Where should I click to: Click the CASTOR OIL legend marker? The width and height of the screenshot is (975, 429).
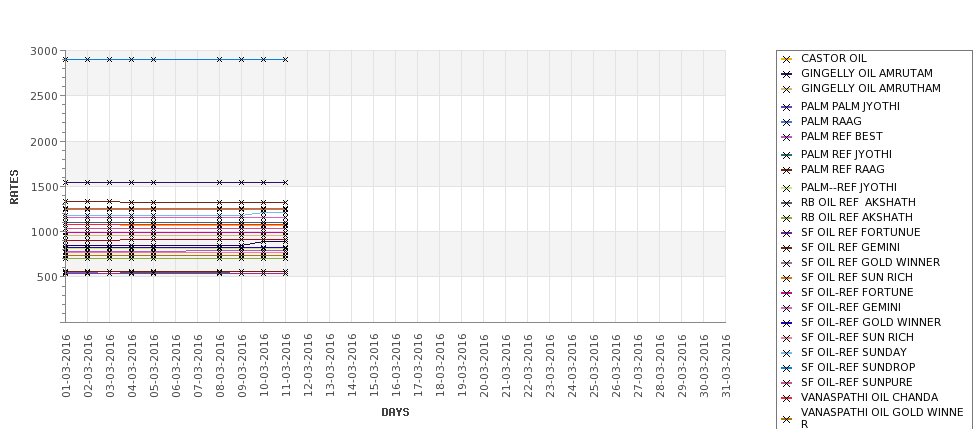(x=787, y=59)
